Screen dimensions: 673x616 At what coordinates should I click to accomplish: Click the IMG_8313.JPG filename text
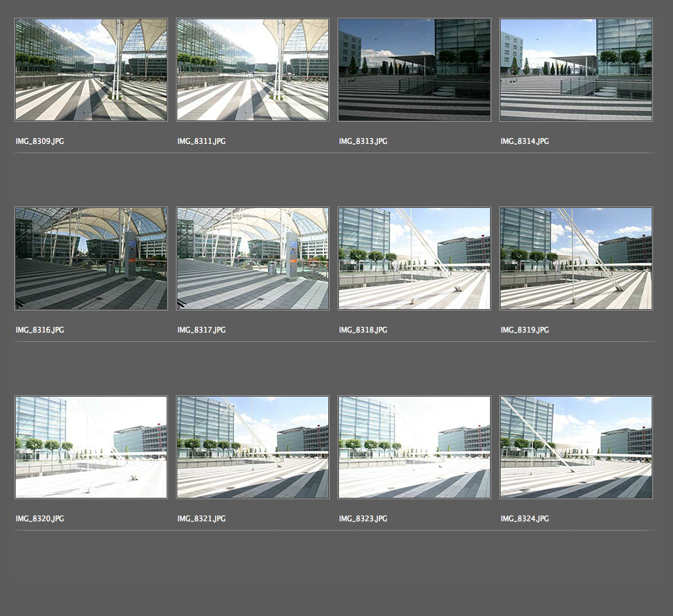coord(363,142)
